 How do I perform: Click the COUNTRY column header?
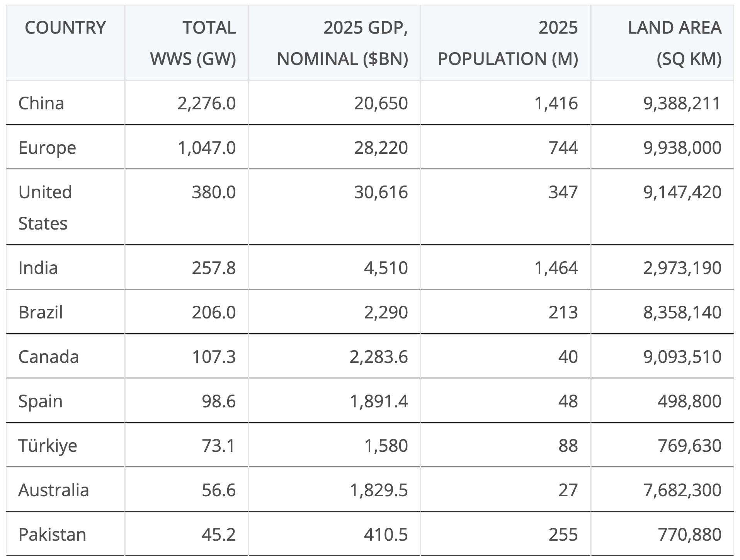point(65,28)
